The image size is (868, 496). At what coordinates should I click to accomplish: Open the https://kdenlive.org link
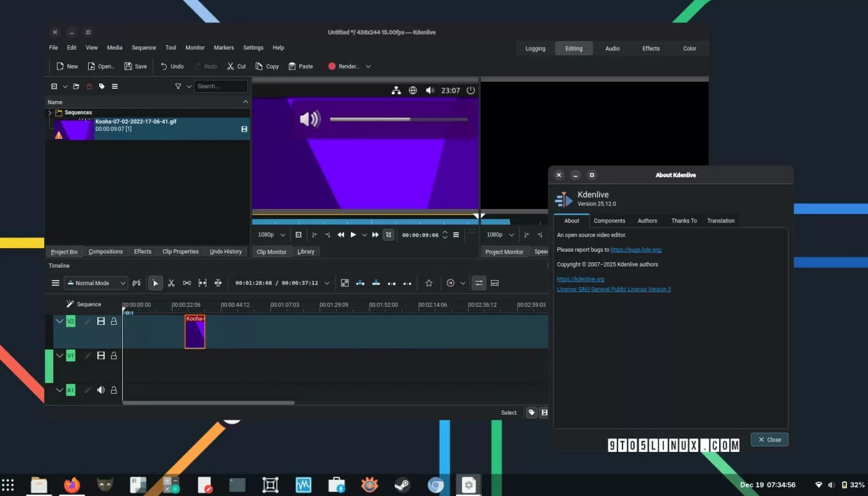580,279
